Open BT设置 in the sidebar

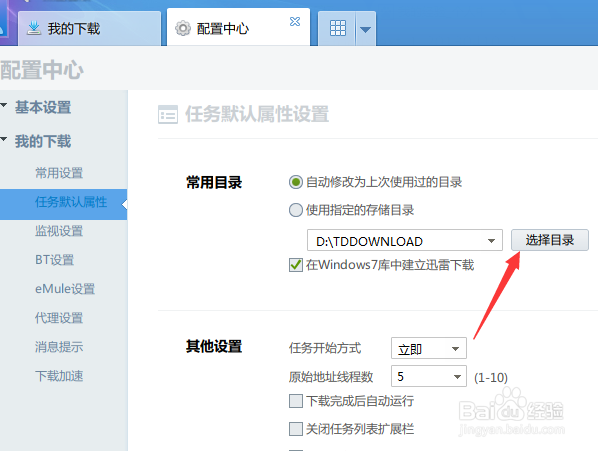(55, 260)
